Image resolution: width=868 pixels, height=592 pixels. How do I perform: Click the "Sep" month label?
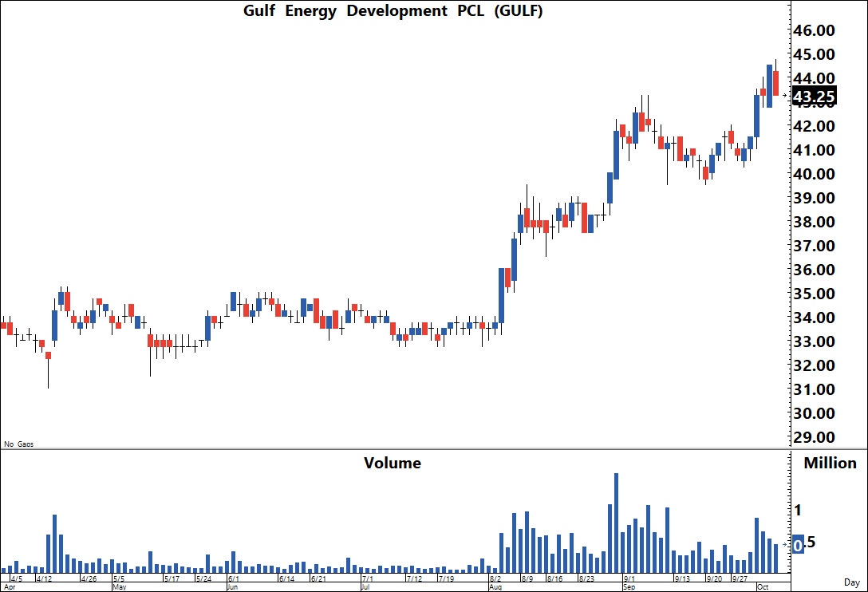[x=629, y=587]
